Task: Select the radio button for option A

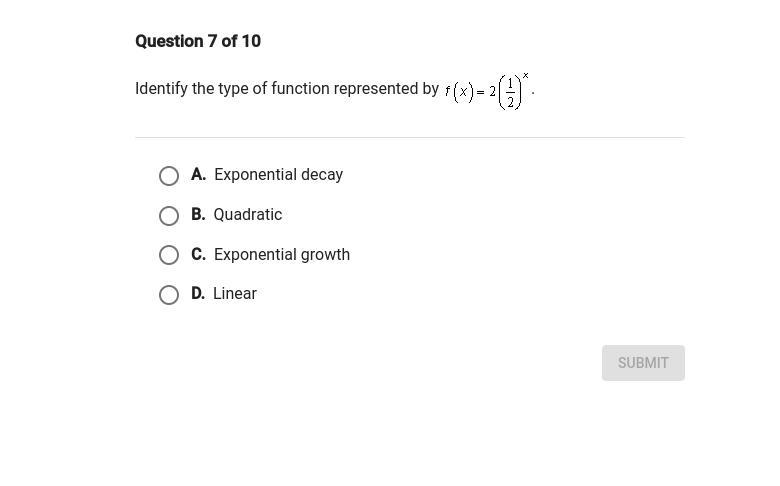Action: pyautogui.click(x=169, y=176)
